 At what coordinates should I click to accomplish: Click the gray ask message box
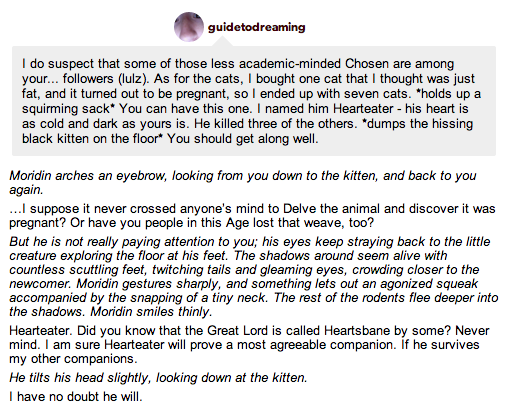[x=254, y=101]
